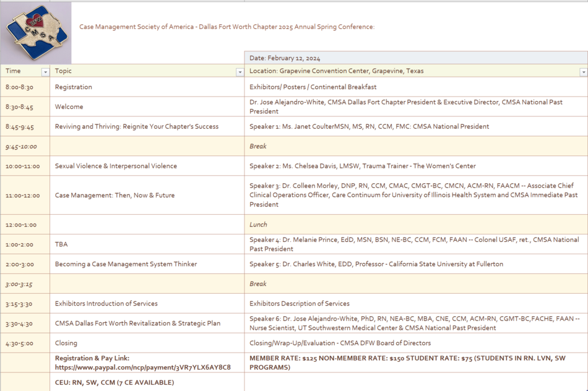
Task: Select the 3:30-4:30 time cell
Action: pyautogui.click(x=25, y=324)
